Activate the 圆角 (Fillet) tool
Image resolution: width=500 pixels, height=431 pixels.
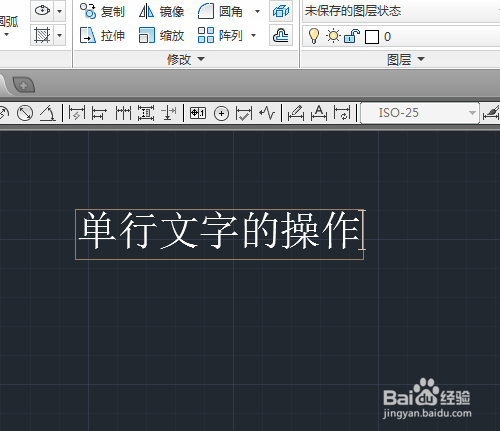(x=220, y=11)
